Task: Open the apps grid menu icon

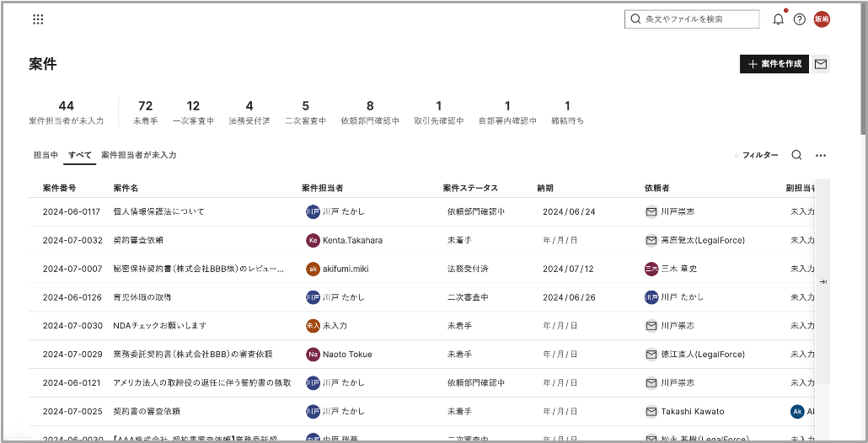Action: coord(38,19)
